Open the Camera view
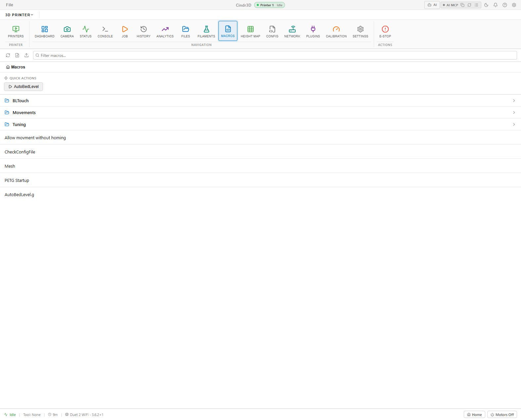Image resolution: width=521 pixels, height=420 pixels. click(67, 31)
